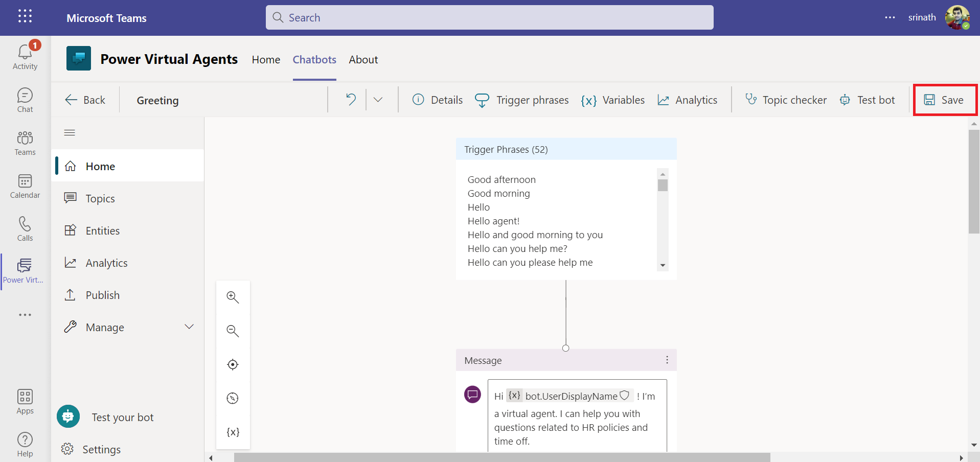Click the zoom out magnifier icon

[233, 331]
